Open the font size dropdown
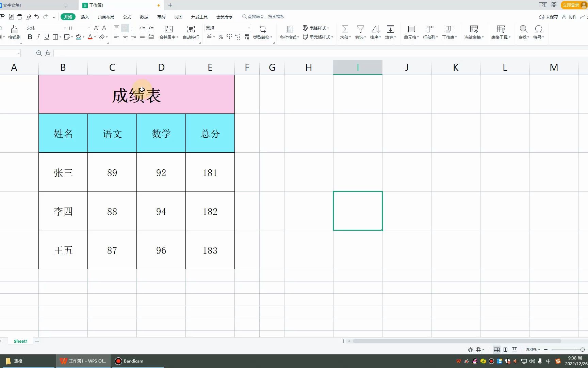 pyautogui.click(x=88, y=28)
